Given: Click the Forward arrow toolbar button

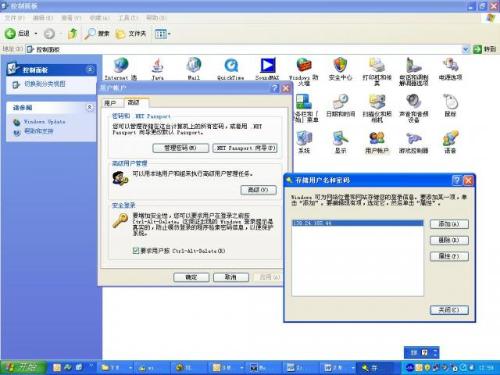Looking at the screenshot, I should pos(49,33).
